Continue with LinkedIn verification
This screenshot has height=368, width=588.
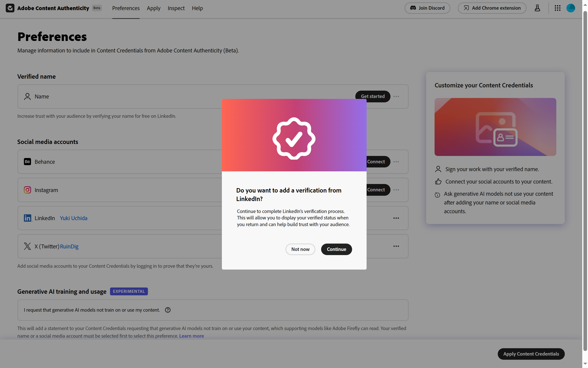click(336, 249)
